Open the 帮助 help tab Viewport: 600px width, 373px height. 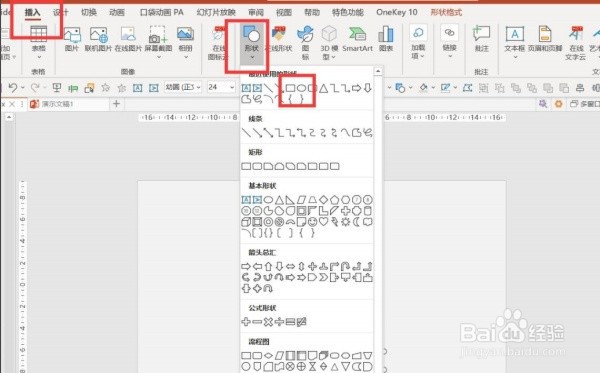pyautogui.click(x=312, y=12)
